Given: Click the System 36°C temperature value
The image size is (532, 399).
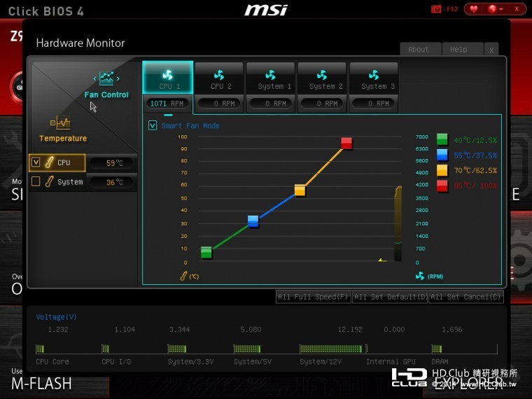Looking at the screenshot, I should (112, 182).
